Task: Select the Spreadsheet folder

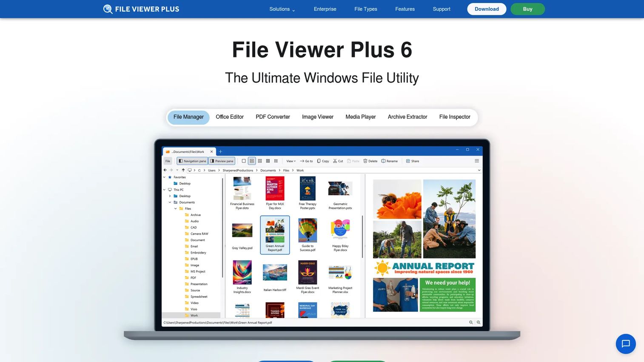Action: click(196, 296)
